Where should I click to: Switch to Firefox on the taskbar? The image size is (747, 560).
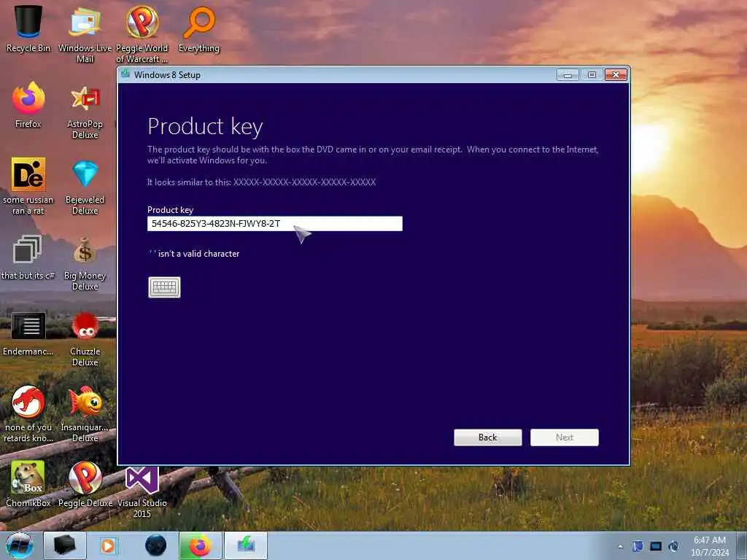point(201,545)
